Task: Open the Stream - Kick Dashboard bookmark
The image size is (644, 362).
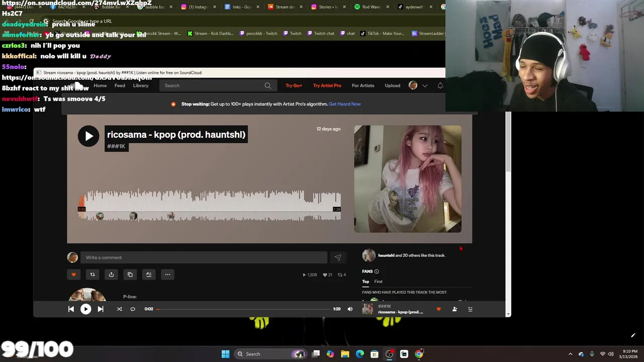Action: (x=210, y=34)
